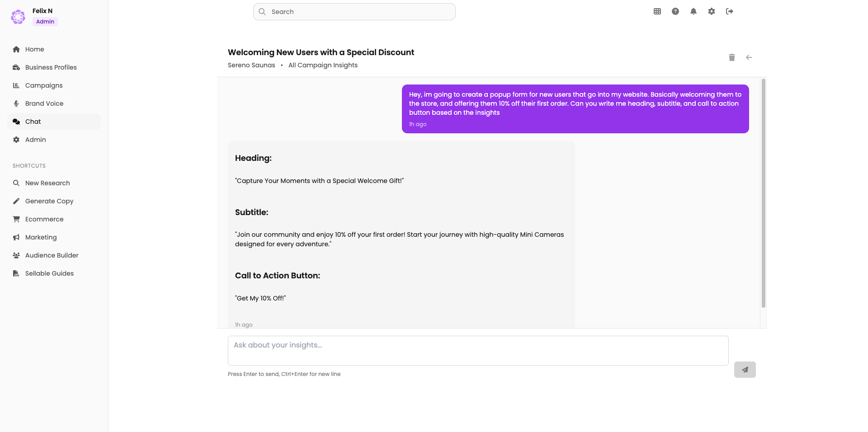The height and width of the screenshot is (432, 868).
Task: Select the Audience Builder shortcut
Action: (51, 255)
